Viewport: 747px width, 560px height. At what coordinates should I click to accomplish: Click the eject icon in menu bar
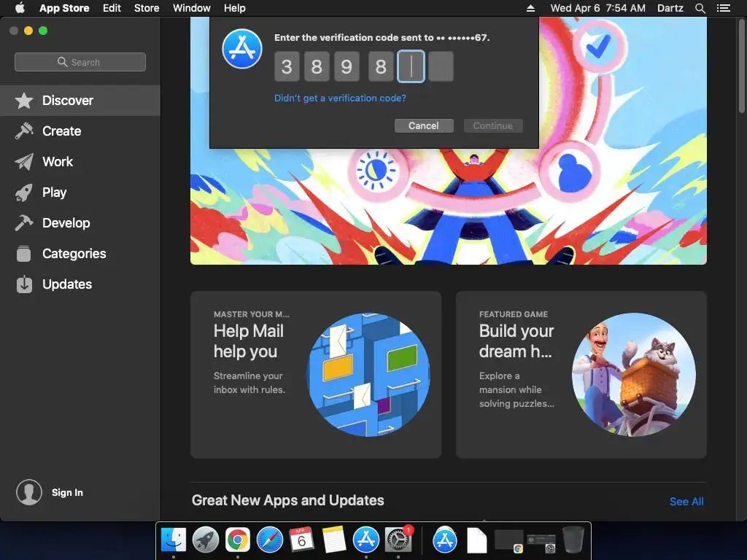pyautogui.click(x=531, y=8)
